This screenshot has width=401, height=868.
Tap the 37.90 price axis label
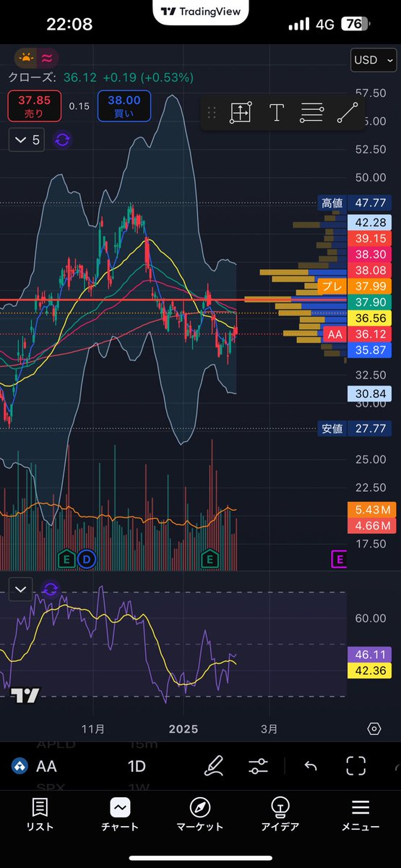click(x=369, y=302)
